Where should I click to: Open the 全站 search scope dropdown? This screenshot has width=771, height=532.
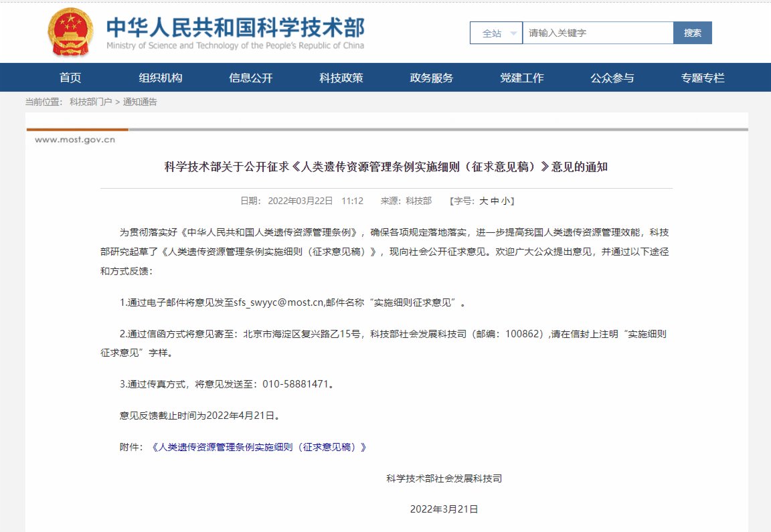tap(495, 32)
